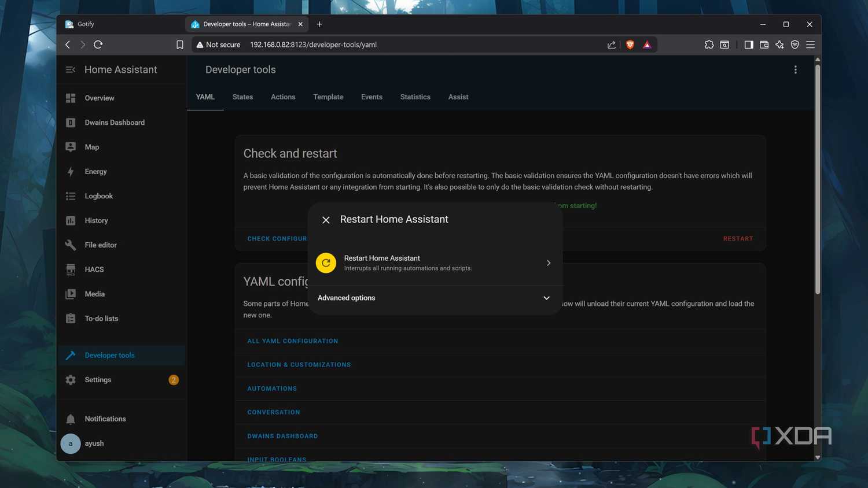Switch to the Gotify browser tab

click(x=122, y=24)
